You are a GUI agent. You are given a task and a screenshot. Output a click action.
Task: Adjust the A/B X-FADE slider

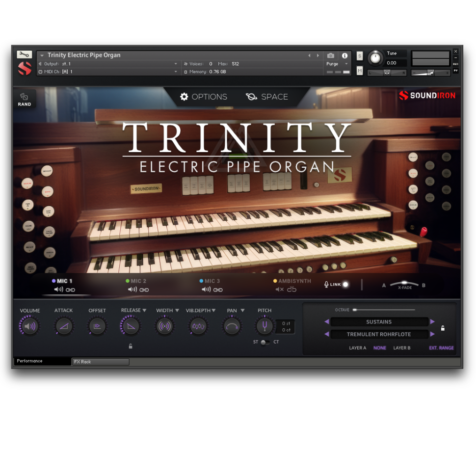coord(404,284)
